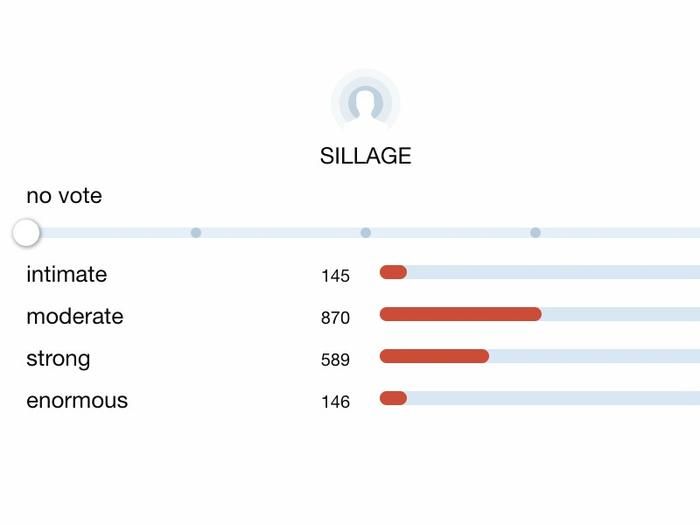The height and width of the screenshot is (525, 700).
Task: Click the strong vote count 589
Action: click(335, 360)
